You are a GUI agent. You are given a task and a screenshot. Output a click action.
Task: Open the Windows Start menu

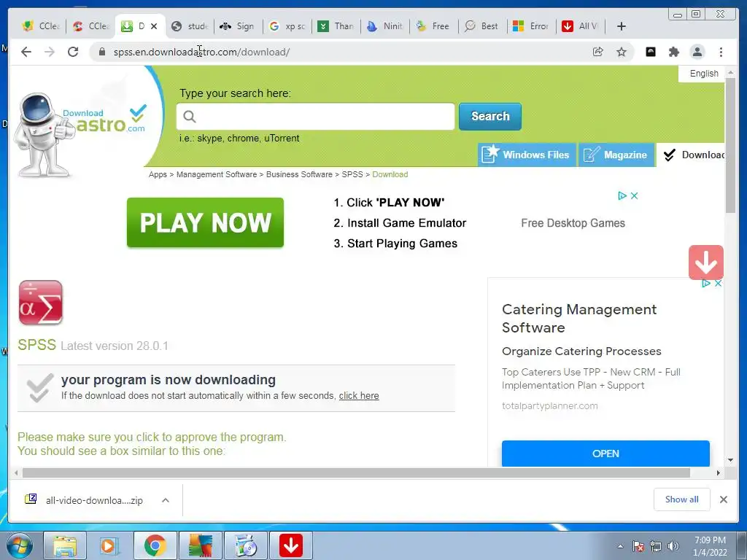tap(20, 545)
